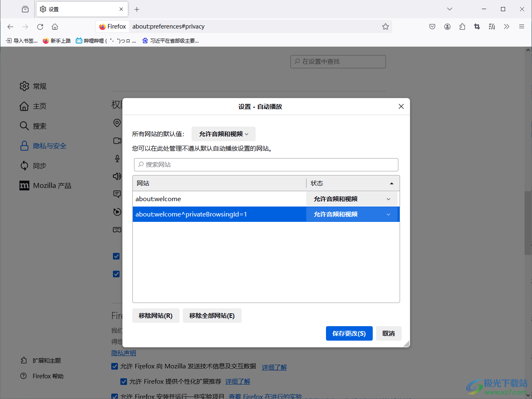Open 详细了解 link after 交互数据
532x399 pixels.
pos(274,367)
